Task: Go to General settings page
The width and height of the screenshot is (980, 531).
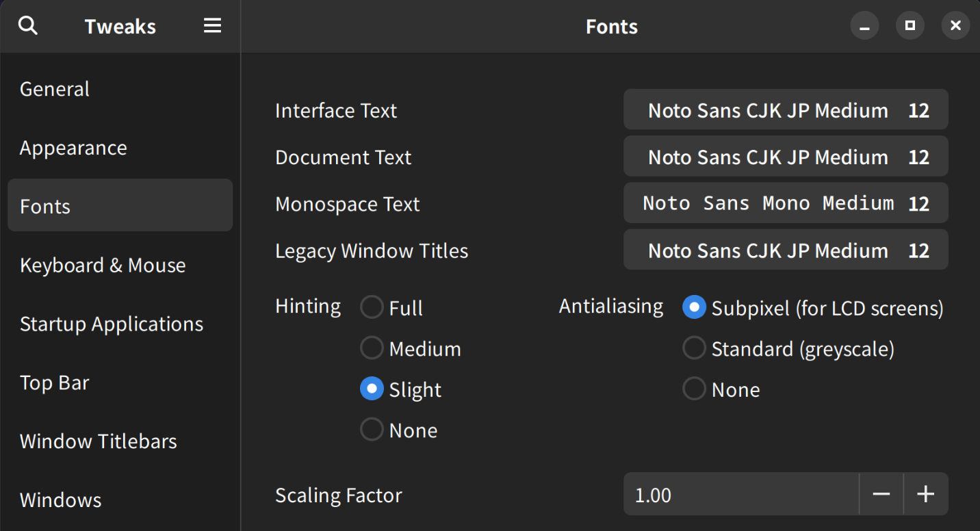Action: click(x=120, y=89)
